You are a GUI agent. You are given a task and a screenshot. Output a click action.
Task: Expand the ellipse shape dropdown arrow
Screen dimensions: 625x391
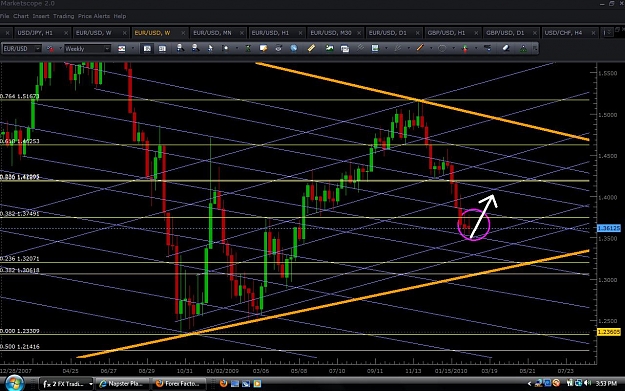pos(454,48)
